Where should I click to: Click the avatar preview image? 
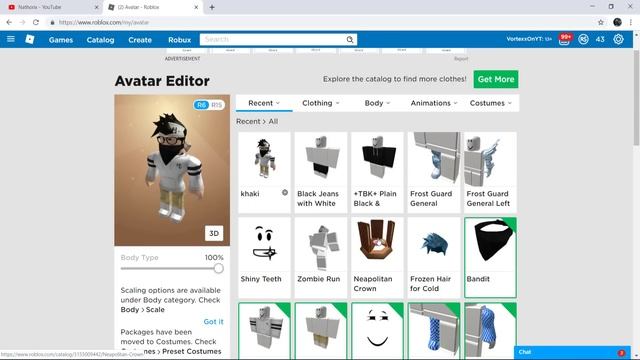coord(172,170)
